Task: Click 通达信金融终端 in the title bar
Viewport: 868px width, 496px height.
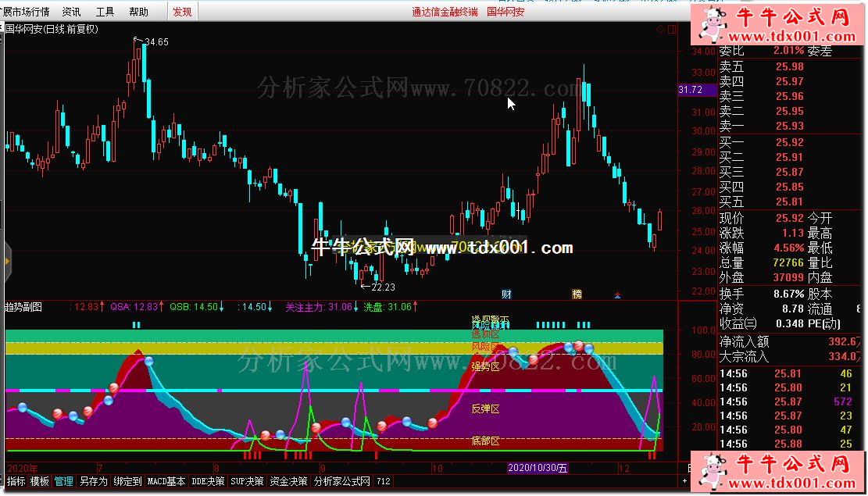Action: tap(445, 12)
